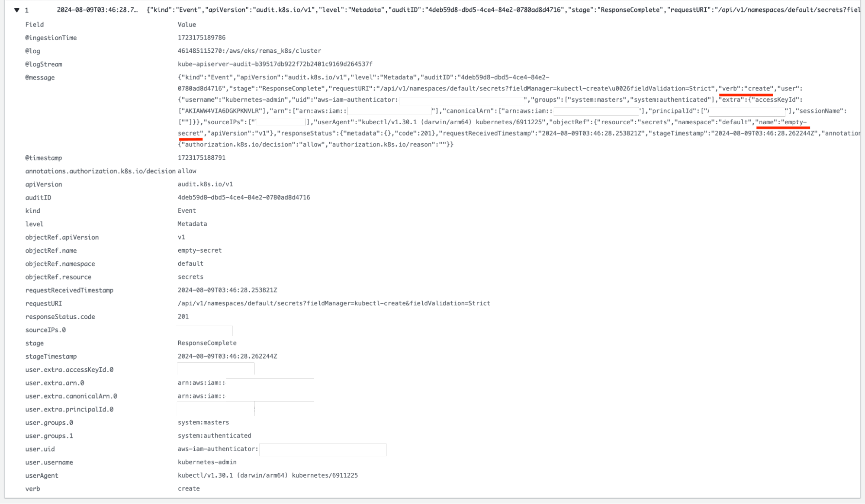865x504 pixels.
Task: Select the @log field name
Action: [x=33, y=51]
